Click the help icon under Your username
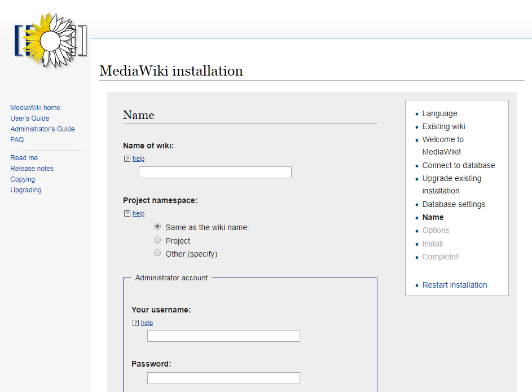 pyautogui.click(x=135, y=323)
